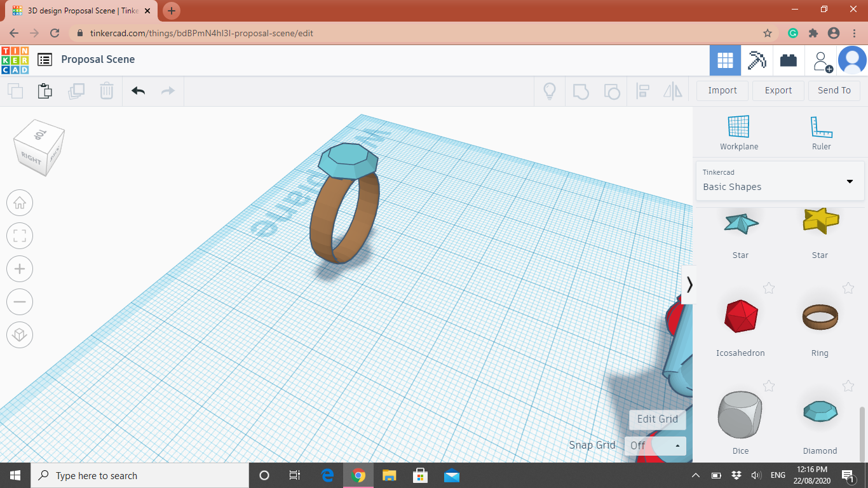This screenshot has height=488, width=868.
Task: Click the Home view button
Action: pos(20,203)
